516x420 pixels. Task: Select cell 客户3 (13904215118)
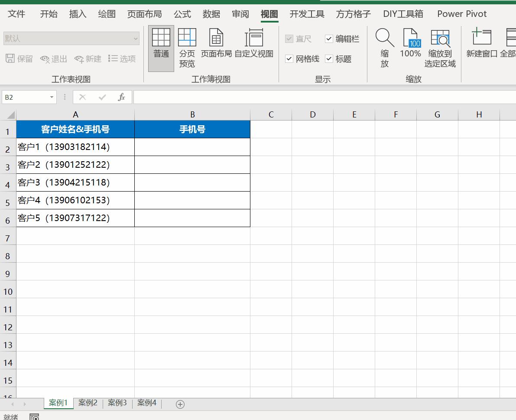(x=75, y=182)
